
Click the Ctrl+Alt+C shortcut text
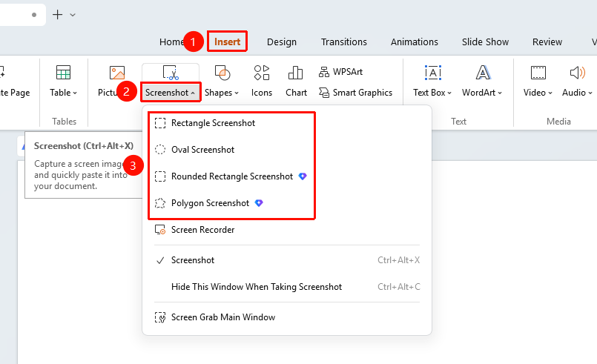[399, 287]
